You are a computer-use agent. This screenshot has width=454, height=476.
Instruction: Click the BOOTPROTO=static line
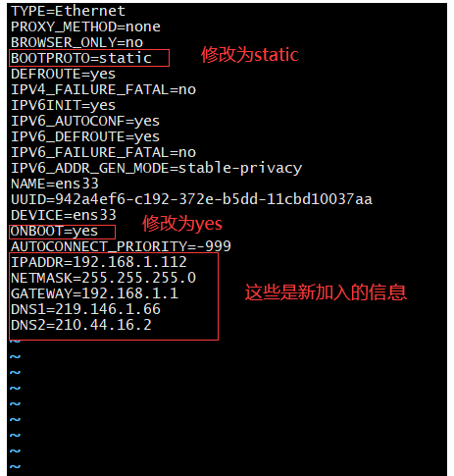[x=81, y=58]
